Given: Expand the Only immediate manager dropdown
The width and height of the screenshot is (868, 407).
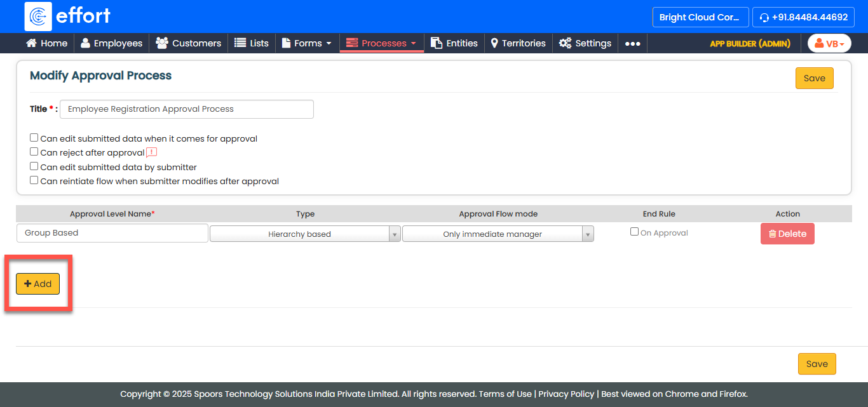Looking at the screenshot, I should (x=498, y=234).
